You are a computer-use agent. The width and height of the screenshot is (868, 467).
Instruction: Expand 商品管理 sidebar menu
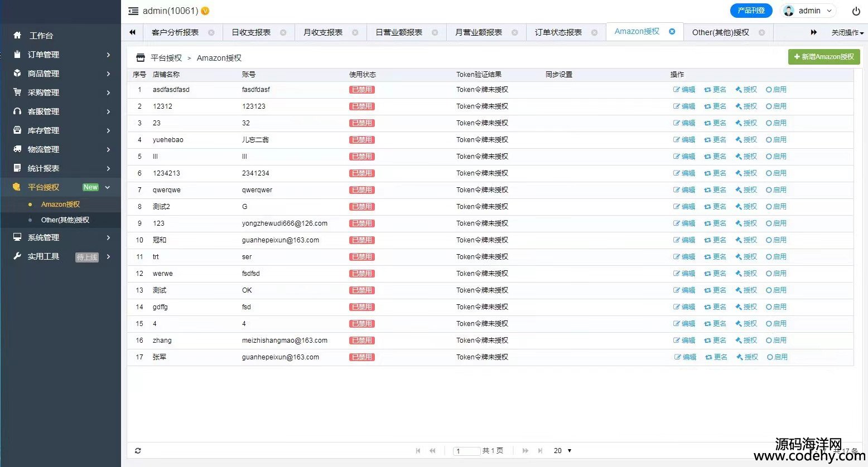60,74
